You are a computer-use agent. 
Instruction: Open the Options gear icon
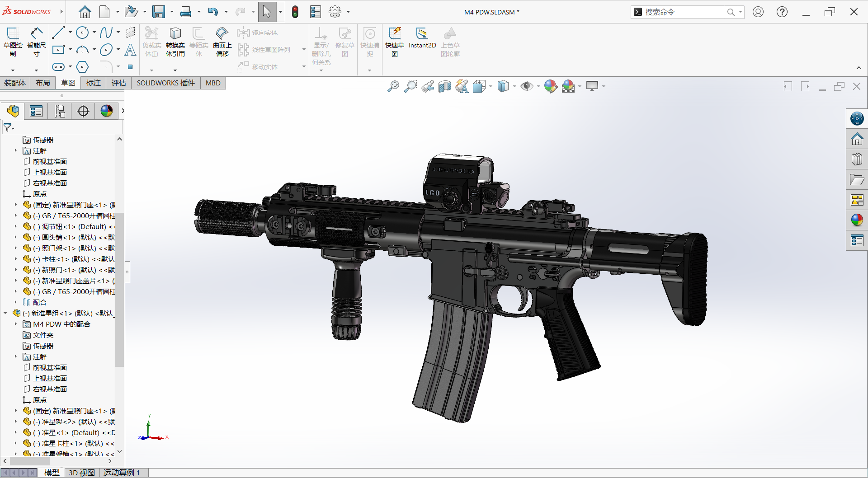point(335,12)
